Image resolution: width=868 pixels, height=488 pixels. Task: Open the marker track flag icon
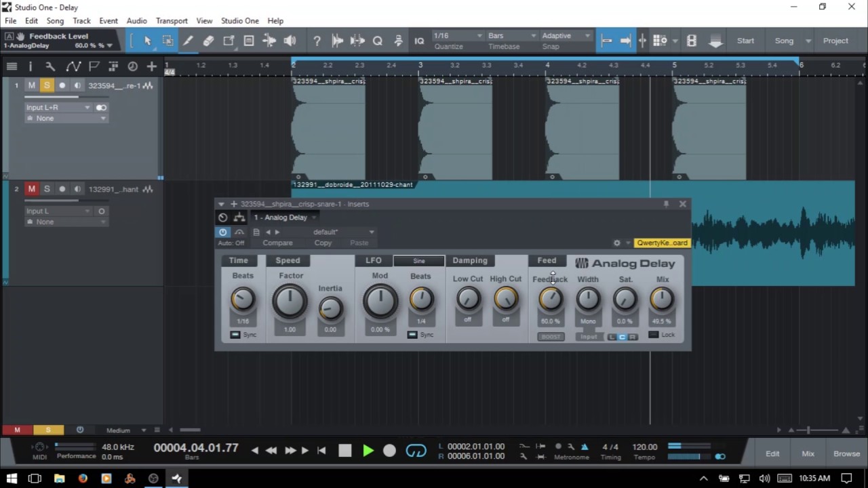[x=94, y=66]
